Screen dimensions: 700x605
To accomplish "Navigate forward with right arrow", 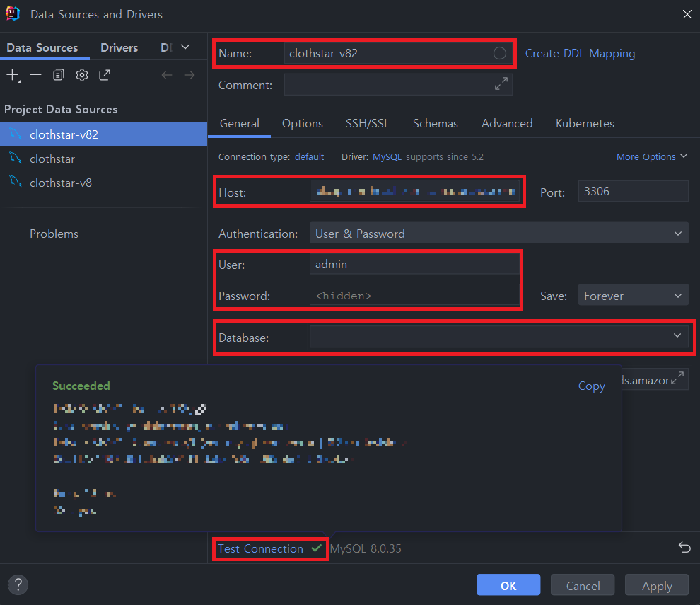I will pyautogui.click(x=189, y=75).
